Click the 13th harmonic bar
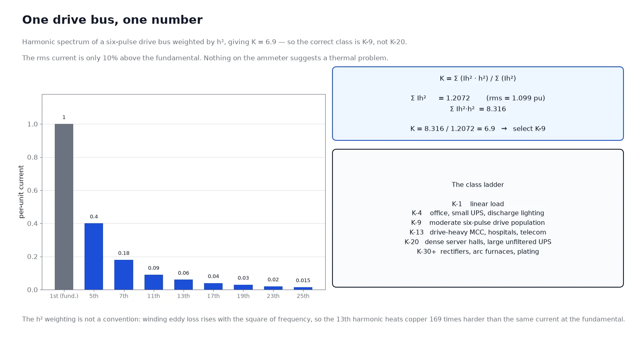Screen dimensions: 644x362 [184, 284]
